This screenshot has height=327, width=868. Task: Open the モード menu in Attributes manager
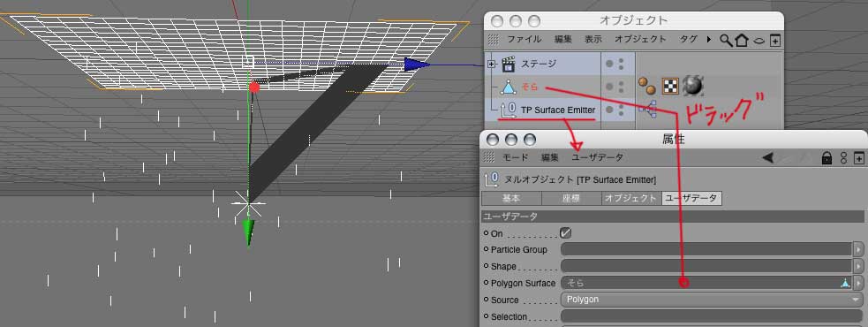point(516,158)
